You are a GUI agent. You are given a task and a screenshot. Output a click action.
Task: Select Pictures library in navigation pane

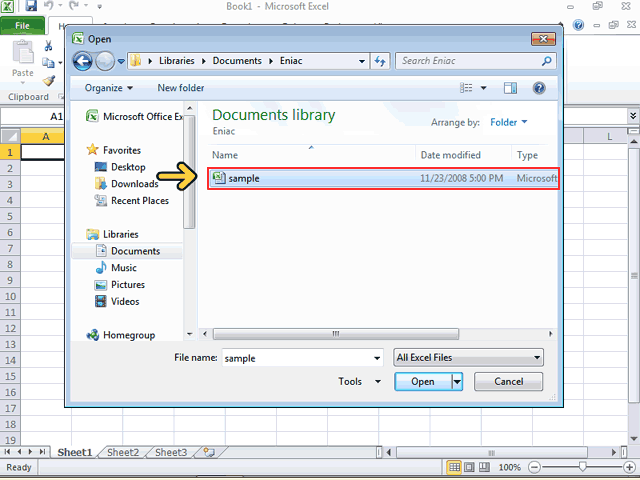(120, 285)
